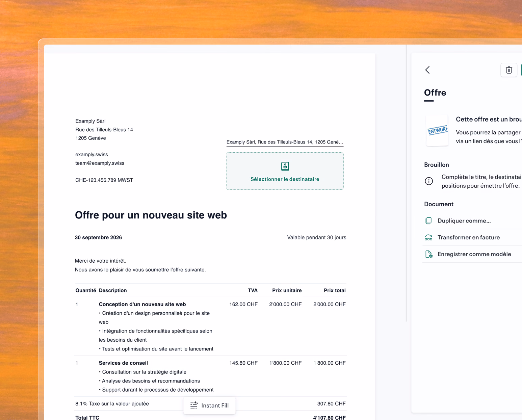Select position Services de conseil
This screenshot has height=420, width=522.
click(x=123, y=363)
